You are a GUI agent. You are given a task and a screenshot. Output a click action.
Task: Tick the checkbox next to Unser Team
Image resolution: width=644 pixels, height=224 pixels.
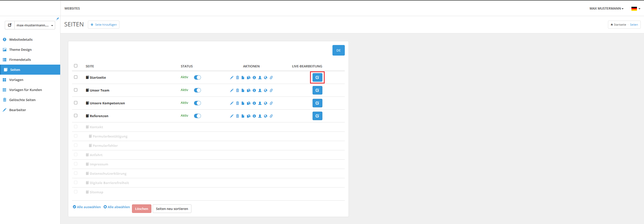(x=76, y=90)
